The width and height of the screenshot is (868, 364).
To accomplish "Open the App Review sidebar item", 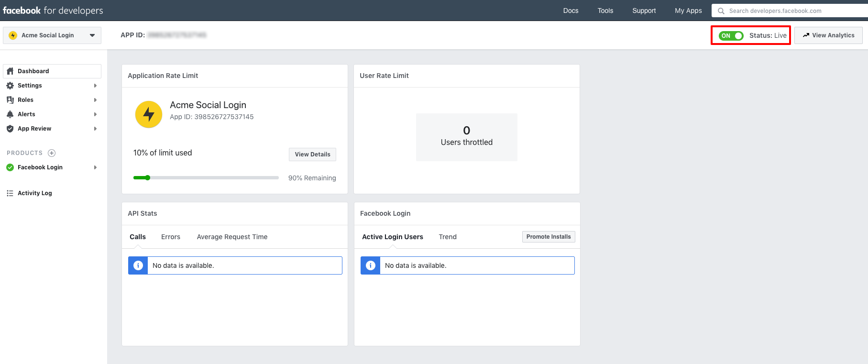I will pyautogui.click(x=52, y=129).
